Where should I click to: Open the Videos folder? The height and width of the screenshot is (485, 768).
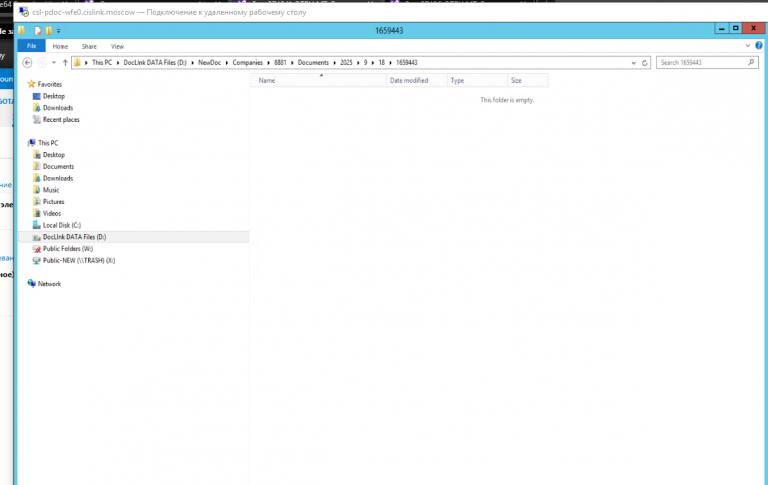click(x=52, y=214)
